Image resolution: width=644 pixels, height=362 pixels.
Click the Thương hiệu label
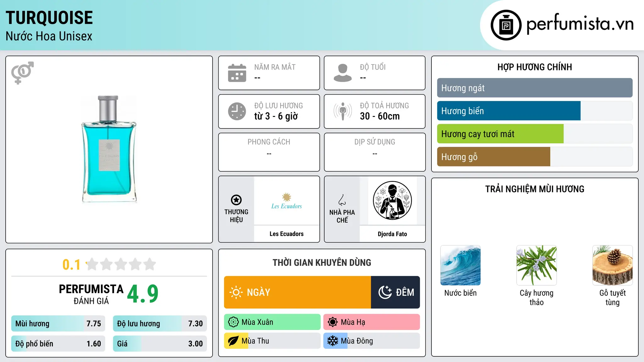click(x=236, y=216)
